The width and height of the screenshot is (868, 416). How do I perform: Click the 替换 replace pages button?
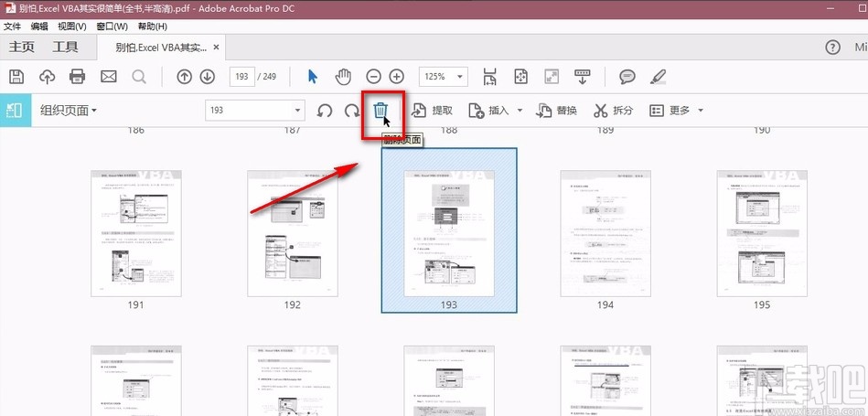(x=556, y=111)
